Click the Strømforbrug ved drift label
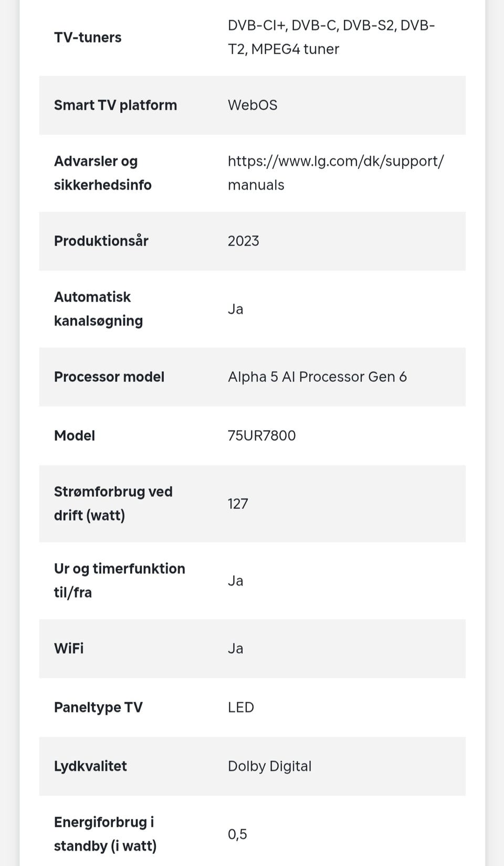Image resolution: width=504 pixels, height=866 pixels. [113, 503]
